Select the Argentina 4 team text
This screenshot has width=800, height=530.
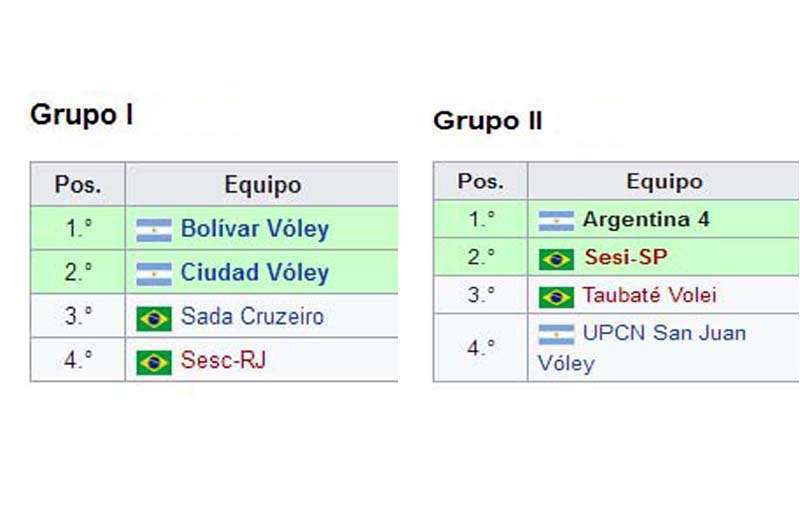tap(646, 219)
